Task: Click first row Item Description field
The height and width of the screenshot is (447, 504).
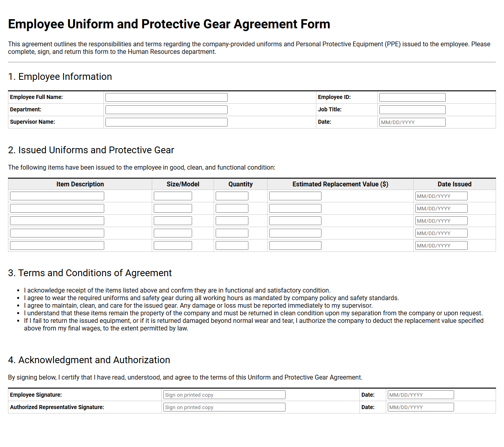Action: click(57, 196)
